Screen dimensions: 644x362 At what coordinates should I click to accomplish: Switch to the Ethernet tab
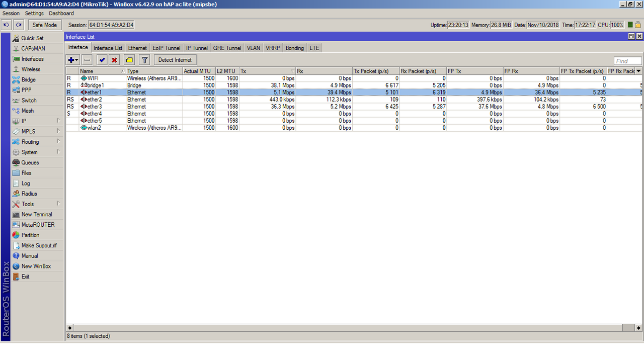pos(137,48)
